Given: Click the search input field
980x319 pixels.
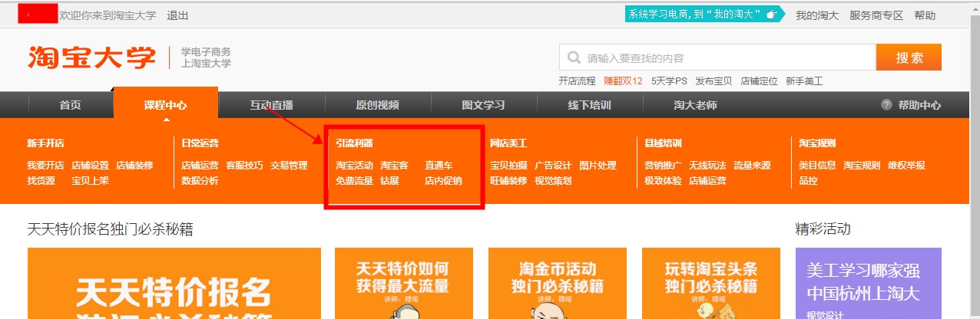Looking at the screenshot, I should point(717,58).
